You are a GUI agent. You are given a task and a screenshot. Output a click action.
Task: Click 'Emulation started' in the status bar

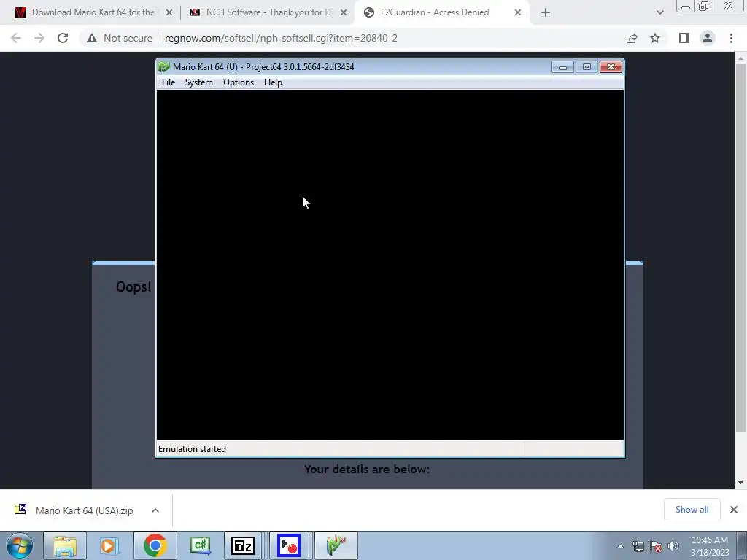(x=192, y=449)
